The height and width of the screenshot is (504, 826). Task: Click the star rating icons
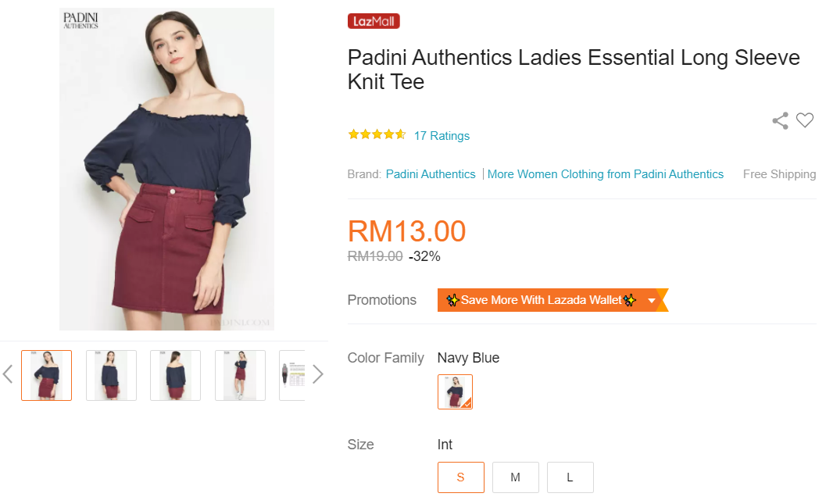tap(377, 135)
